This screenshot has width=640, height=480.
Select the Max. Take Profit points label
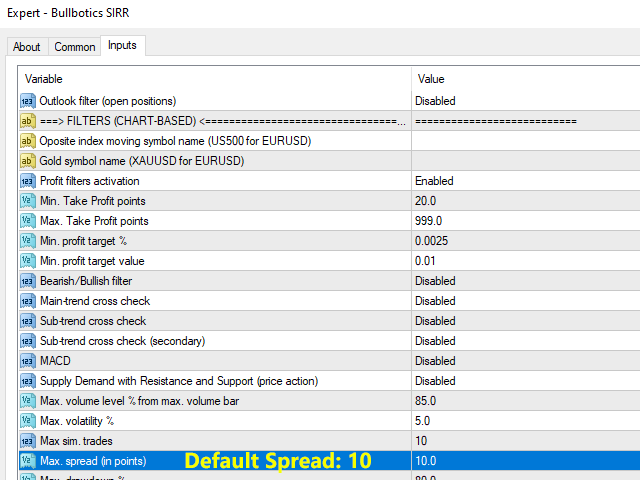[x=94, y=221]
